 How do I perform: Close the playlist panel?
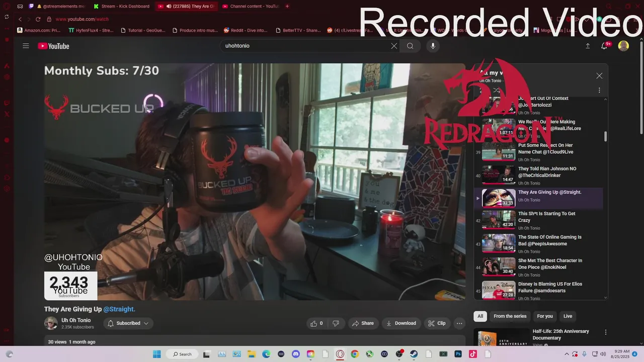599,75
